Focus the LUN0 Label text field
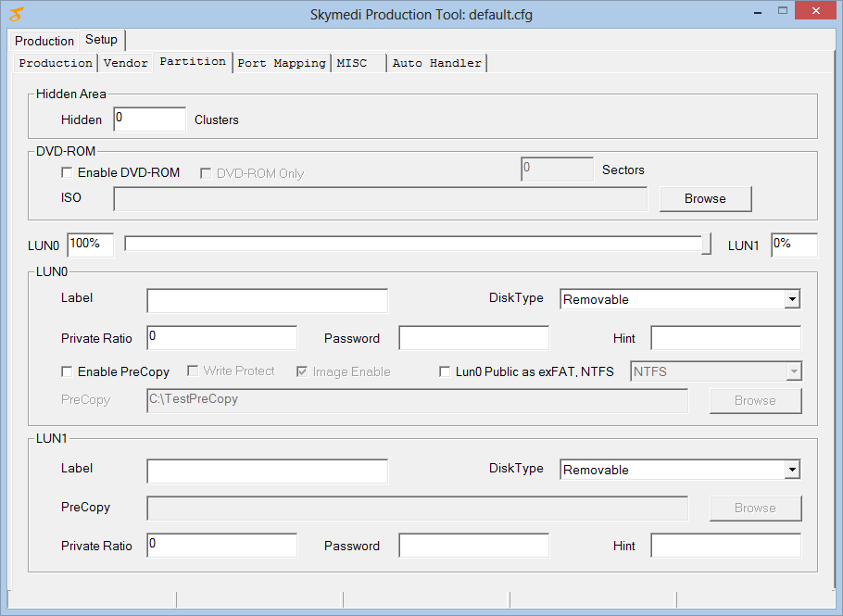 coord(267,300)
